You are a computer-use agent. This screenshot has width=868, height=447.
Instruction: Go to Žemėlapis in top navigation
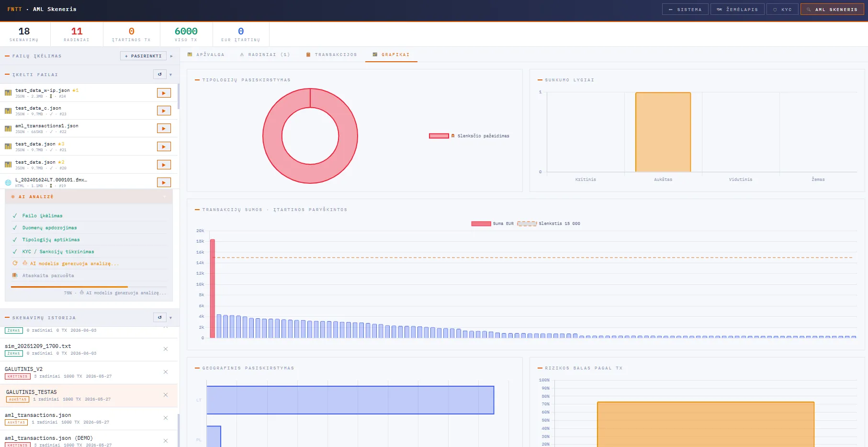[x=737, y=9]
